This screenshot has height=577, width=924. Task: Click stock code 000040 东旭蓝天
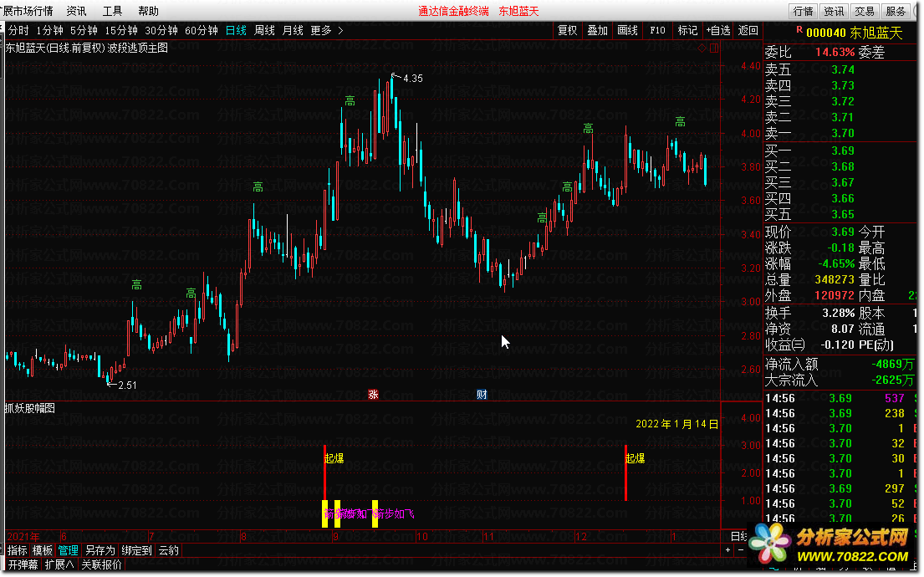coord(853,33)
